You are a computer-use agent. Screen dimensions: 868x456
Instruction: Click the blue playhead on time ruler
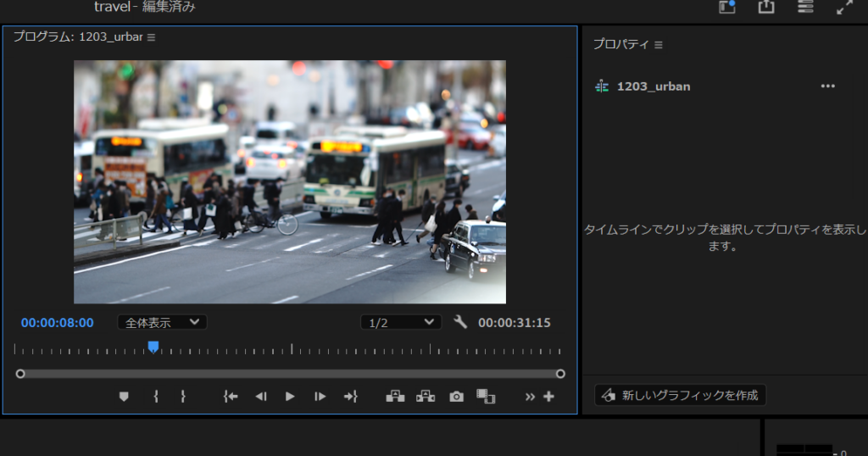click(x=153, y=347)
